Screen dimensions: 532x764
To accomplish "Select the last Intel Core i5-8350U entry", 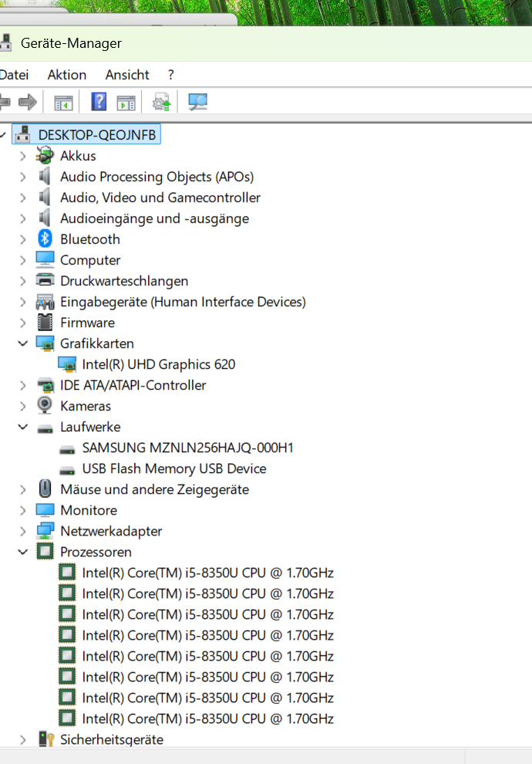I will (x=207, y=718).
